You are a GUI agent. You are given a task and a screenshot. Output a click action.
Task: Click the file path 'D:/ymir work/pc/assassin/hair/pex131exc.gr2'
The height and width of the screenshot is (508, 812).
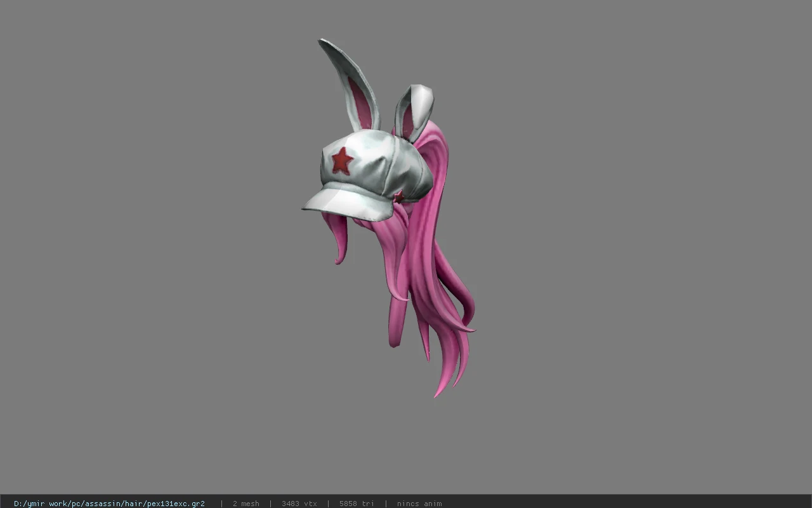click(109, 504)
